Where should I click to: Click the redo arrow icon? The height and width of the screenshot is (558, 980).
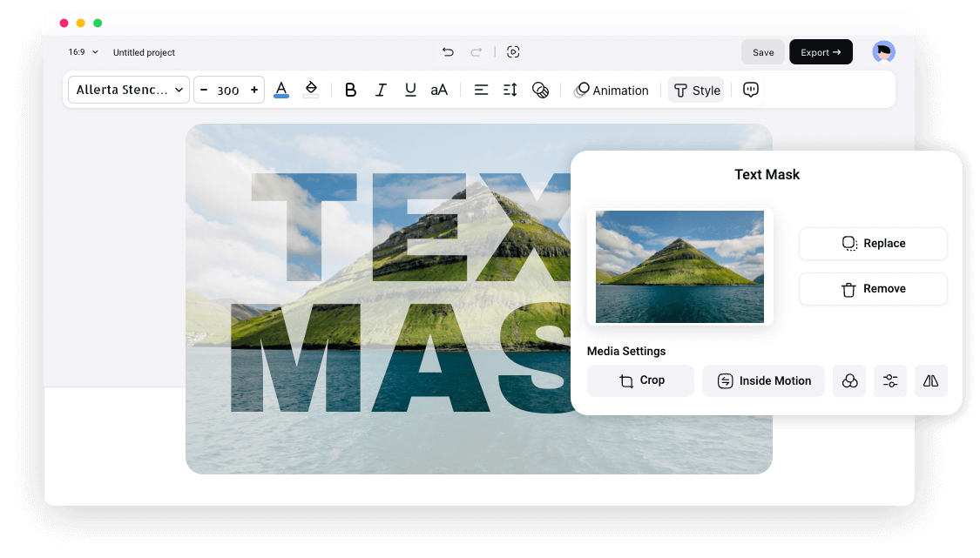pos(476,52)
